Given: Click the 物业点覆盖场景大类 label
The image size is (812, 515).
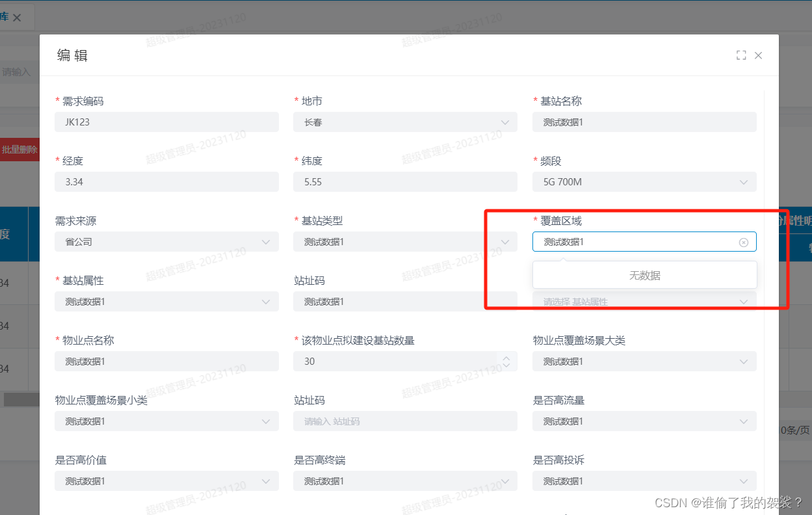Looking at the screenshot, I should pyautogui.click(x=579, y=341).
